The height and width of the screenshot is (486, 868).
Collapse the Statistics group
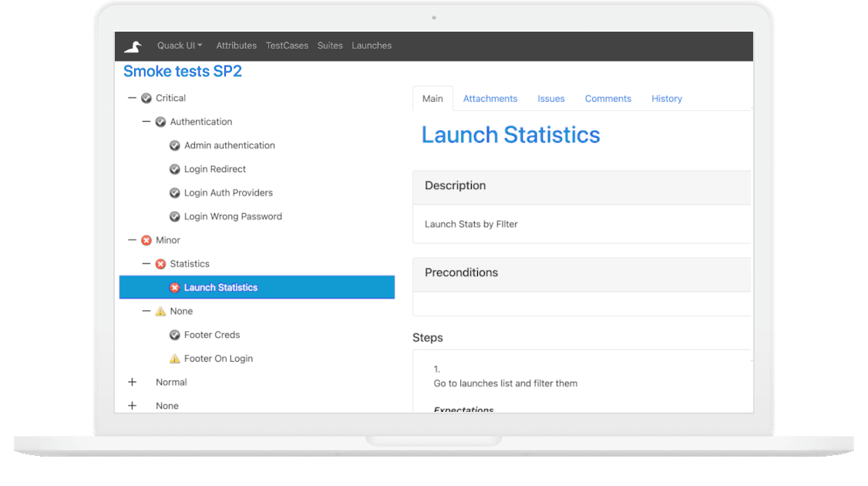[x=146, y=264]
